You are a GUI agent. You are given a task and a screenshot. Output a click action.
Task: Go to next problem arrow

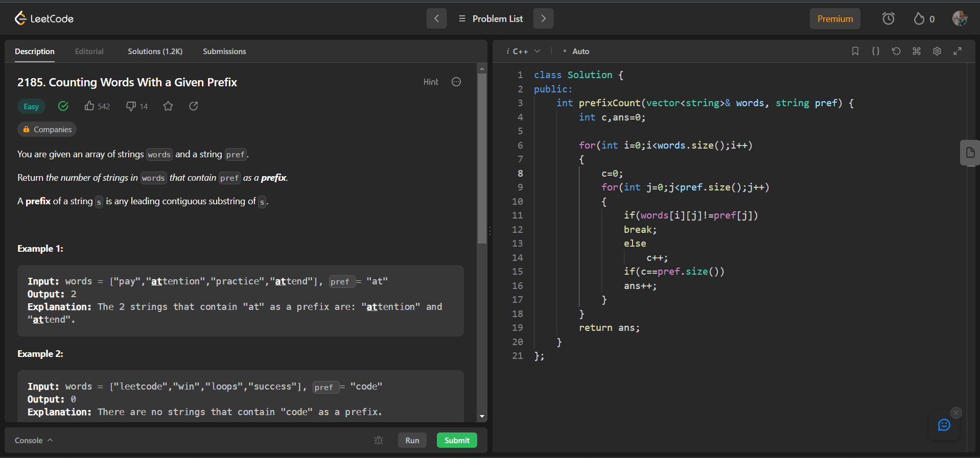tap(543, 18)
